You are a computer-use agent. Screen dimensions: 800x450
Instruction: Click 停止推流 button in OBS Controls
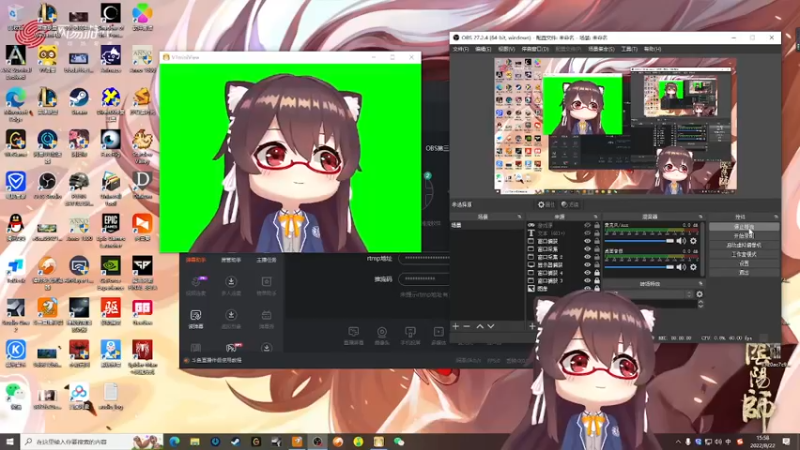click(744, 227)
